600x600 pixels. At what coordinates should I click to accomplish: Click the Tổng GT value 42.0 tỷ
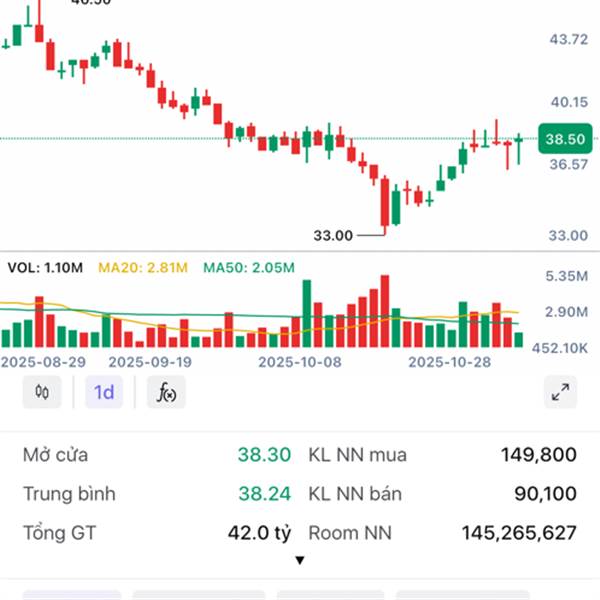(x=259, y=533)
